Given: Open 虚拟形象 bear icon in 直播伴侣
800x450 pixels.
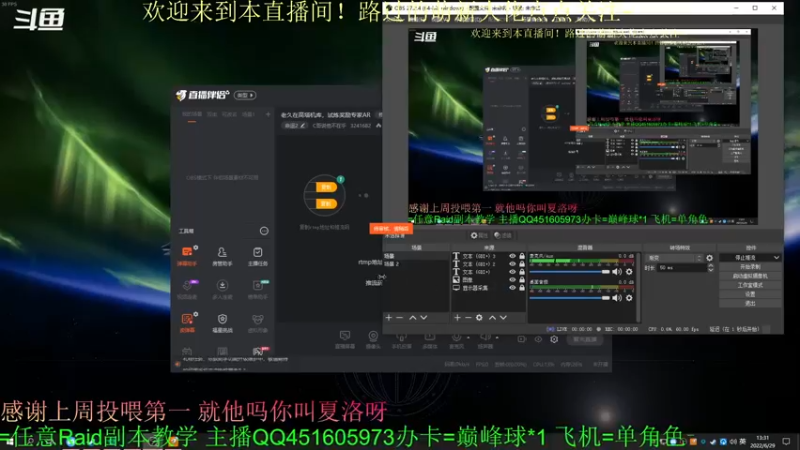Looking at the screenshot, I should (258, 322).
